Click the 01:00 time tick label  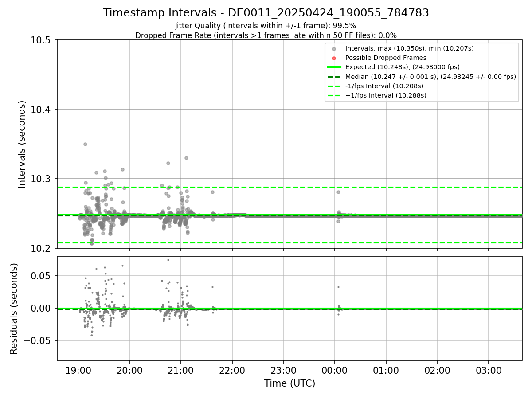click(386, 371)
